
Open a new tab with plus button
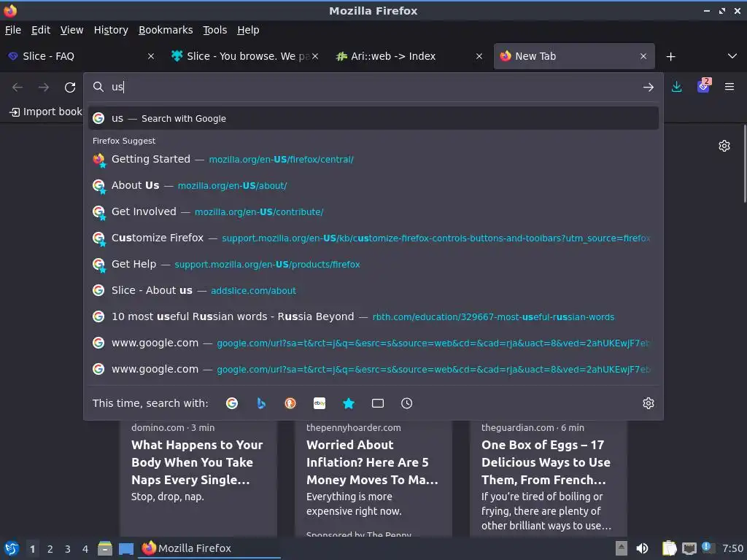pos(671,57)
